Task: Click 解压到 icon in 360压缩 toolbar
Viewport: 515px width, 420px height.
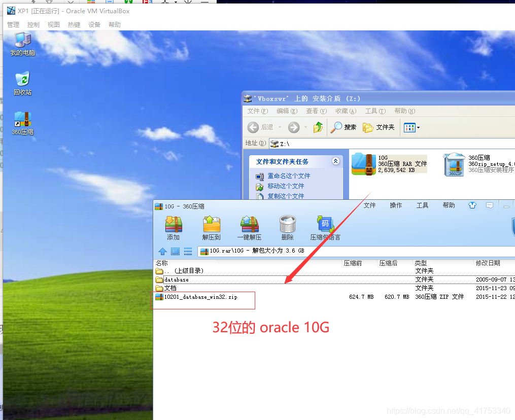Action: coord(211,228)
